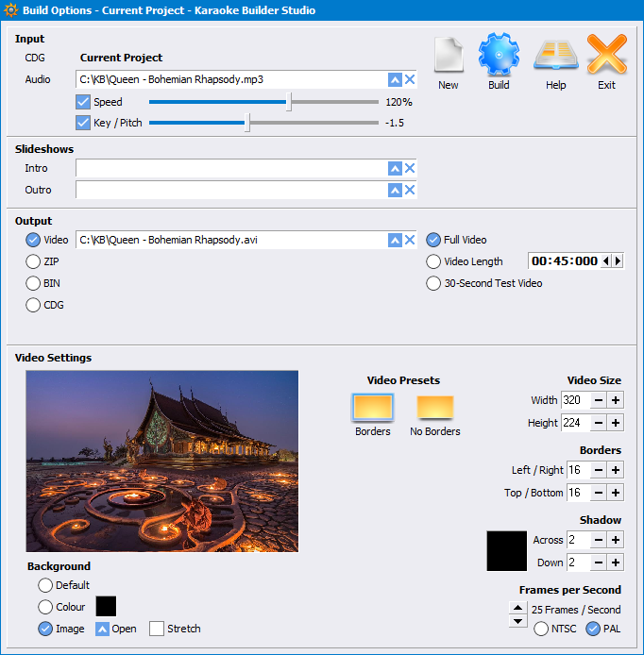Increase the Top / Bottom border value
This screenshot has height=655, width=644.
[x=616, y=493]
